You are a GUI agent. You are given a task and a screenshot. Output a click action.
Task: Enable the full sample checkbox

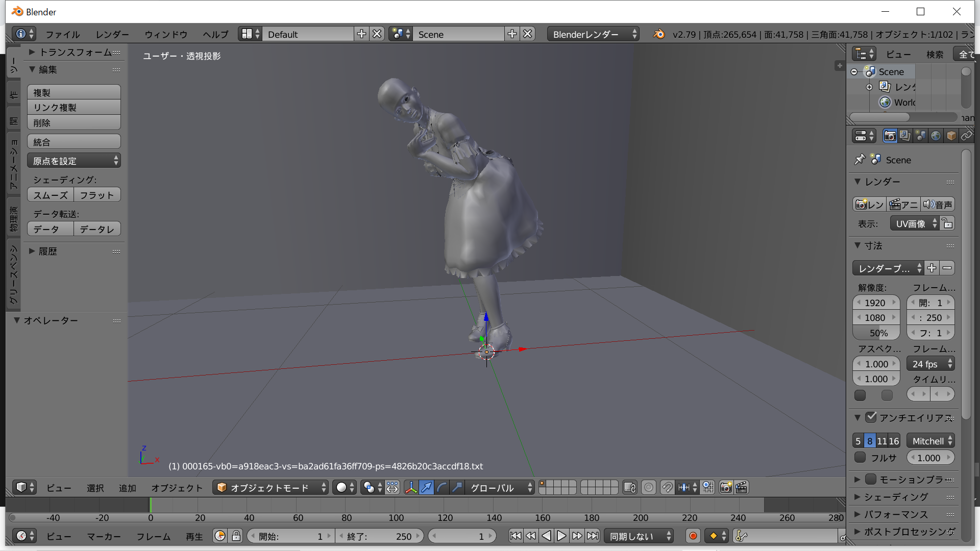point(860,457)
